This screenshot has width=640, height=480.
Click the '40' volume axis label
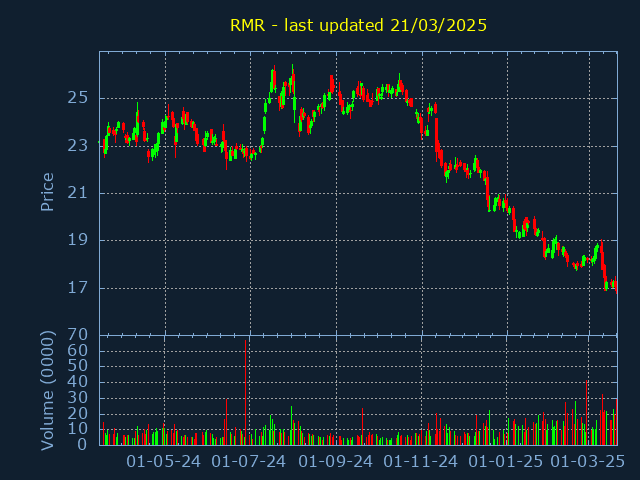pos(78,382)
